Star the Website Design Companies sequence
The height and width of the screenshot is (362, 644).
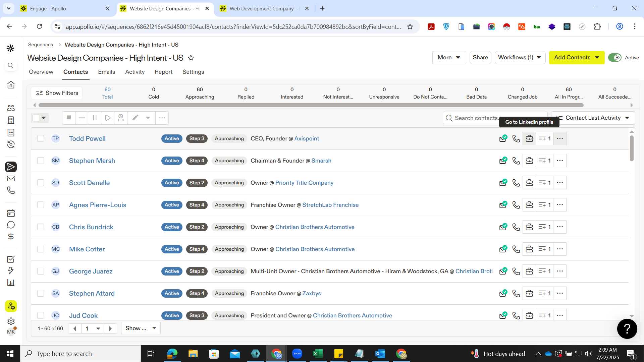(191, 58)
